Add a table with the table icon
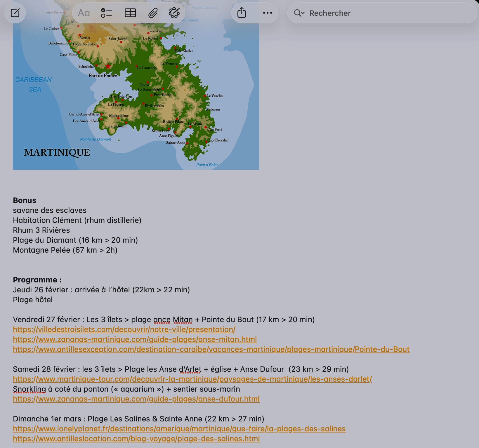The image size is (479, 448). tap(130, 13)
